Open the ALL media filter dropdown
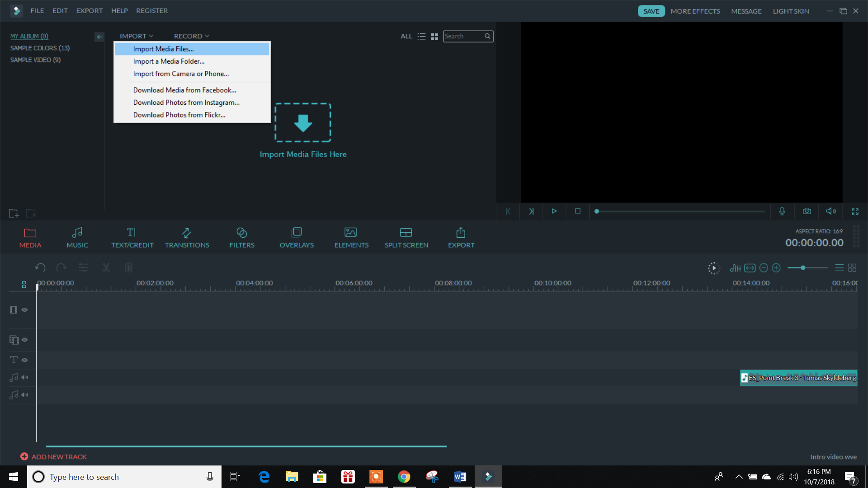Viewport: 868px width, 488px height. [x=406, y=36]
